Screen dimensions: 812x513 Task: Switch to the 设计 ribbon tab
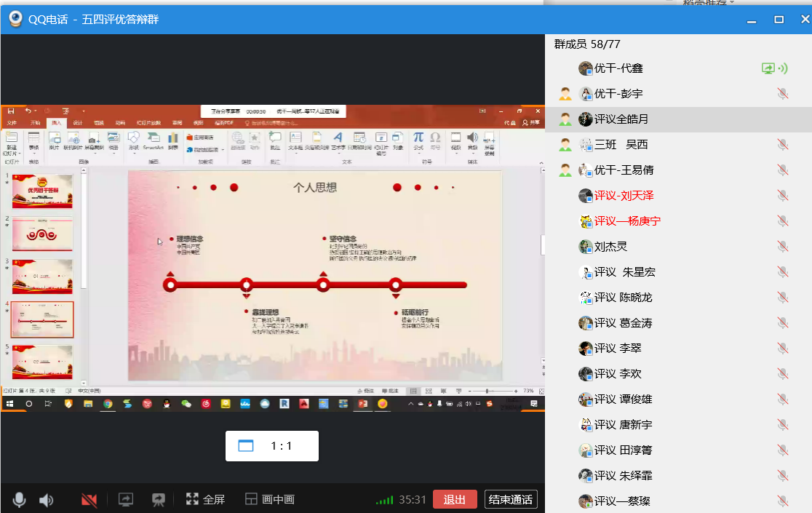[78, 123]
